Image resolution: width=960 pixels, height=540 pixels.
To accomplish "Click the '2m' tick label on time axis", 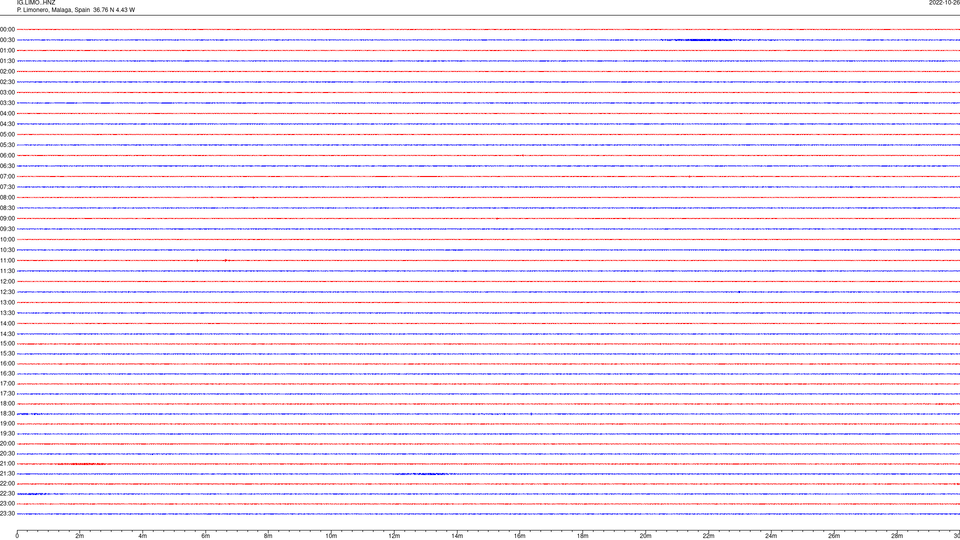I will coord(80,536).
